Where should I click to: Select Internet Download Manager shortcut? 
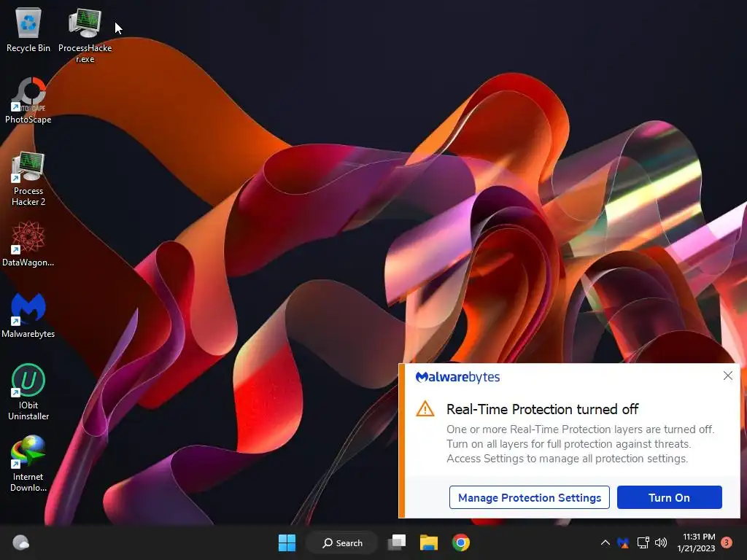pyautogui.click(x=28, y=464)
